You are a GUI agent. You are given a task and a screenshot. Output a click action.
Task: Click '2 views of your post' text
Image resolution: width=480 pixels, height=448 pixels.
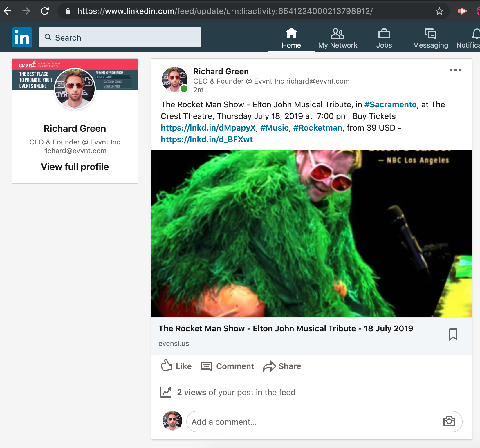point(236,392)
